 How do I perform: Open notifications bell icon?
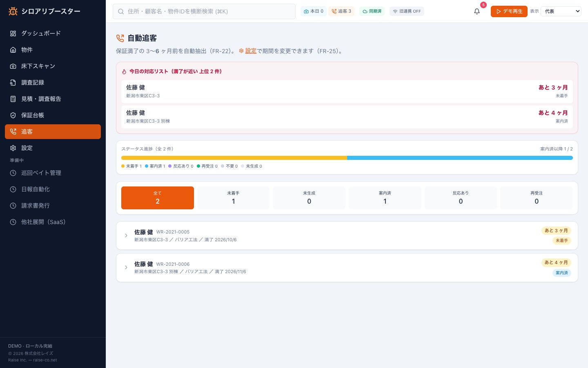tap(477, 11)
